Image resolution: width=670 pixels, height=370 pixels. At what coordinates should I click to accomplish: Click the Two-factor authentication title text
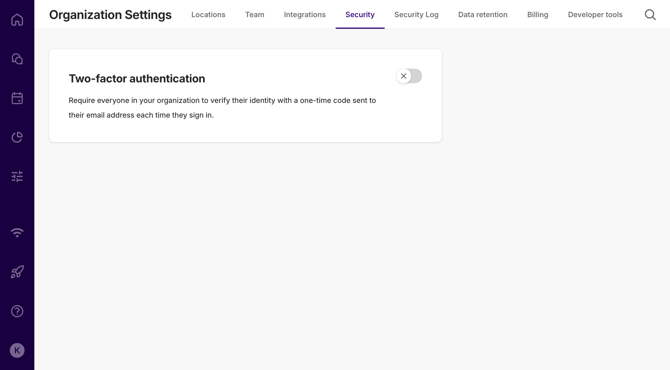pos(137,79)
